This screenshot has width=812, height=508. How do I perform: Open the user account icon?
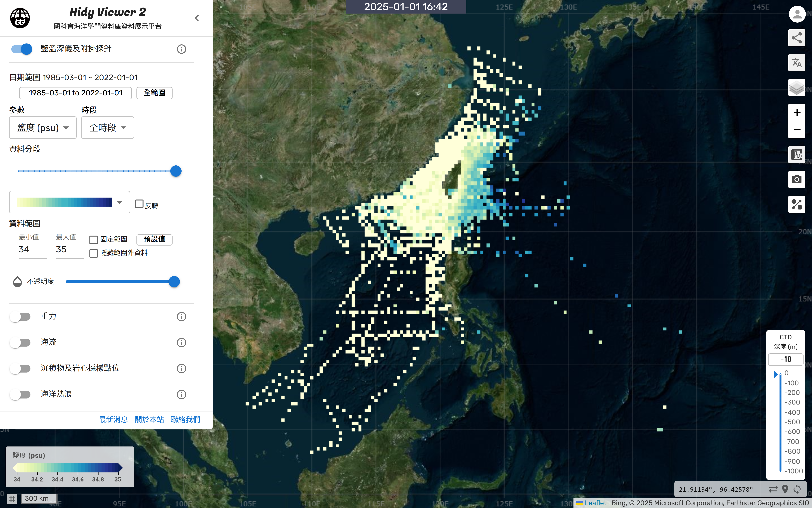point(797,14)
